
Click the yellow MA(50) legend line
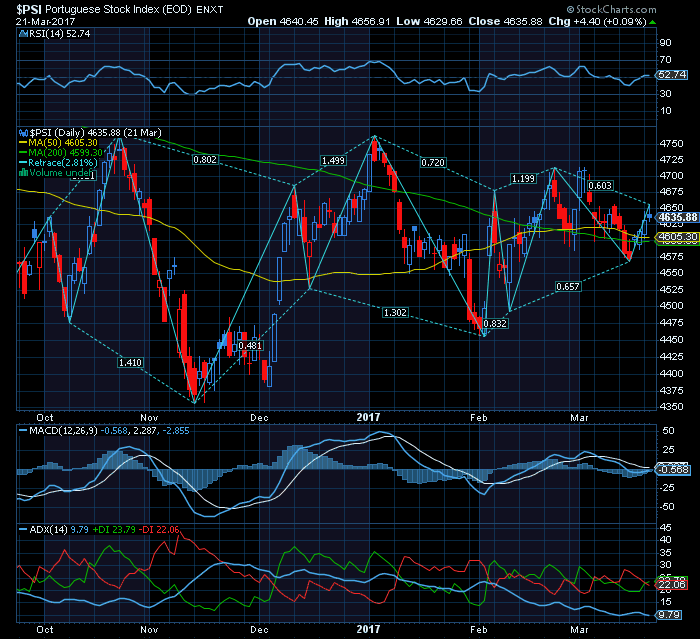pyautogui.click(x=24, y=143)
